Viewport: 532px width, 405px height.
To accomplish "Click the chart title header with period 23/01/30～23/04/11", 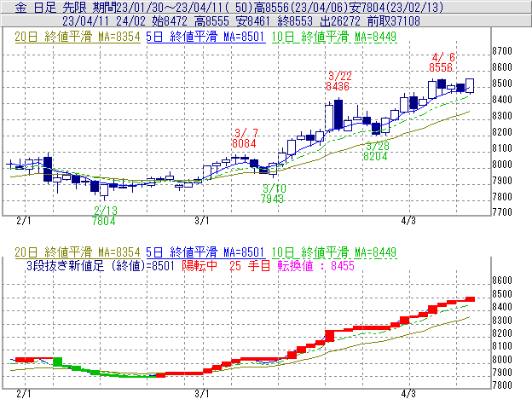I will 229,7.
